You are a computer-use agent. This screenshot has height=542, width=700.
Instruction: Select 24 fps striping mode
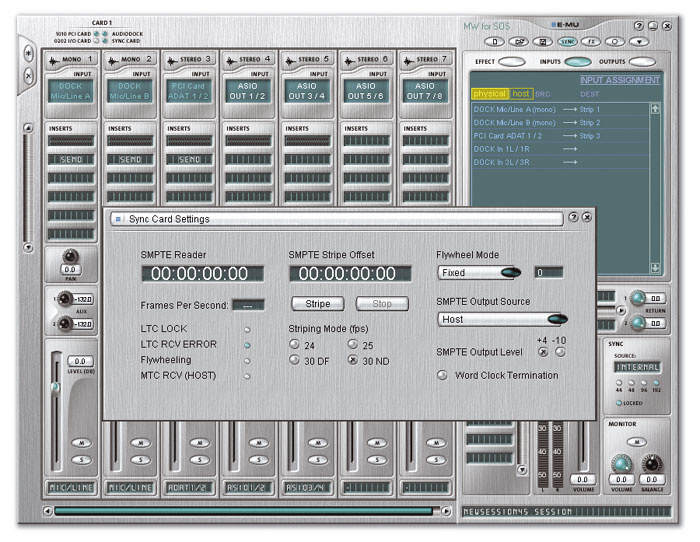(295, 345)
